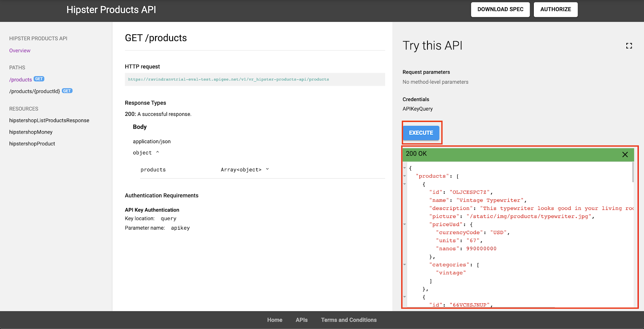This screenshot has width=644, height=329.
Task: Open Terms and Conditions in the footer
Action: [349, 320]
